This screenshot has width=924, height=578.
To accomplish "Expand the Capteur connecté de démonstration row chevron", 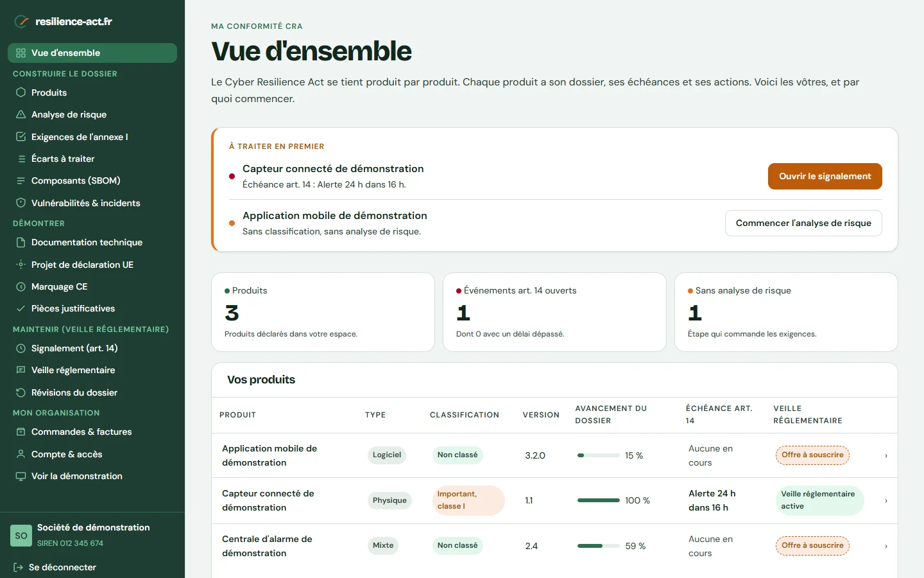I will (x=886, y=500).
